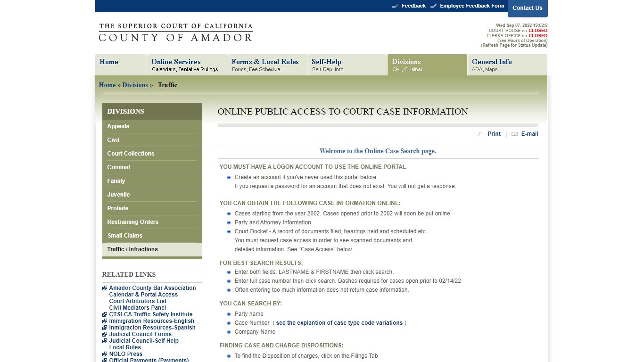644x362 pixels.
Task: Click the Print link
Action: click(494, 134)
